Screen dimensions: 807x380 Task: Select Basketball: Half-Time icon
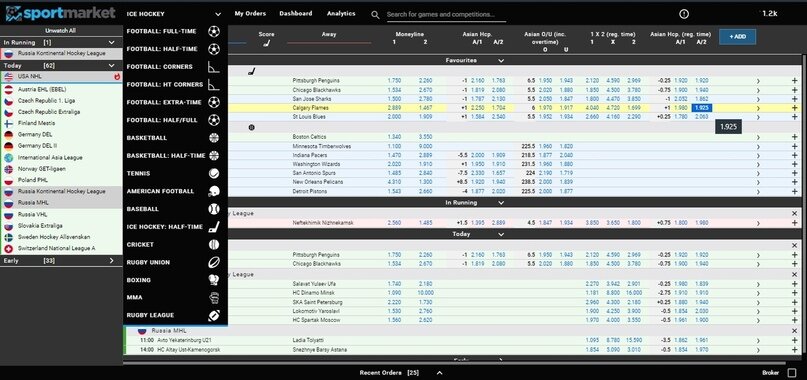point(214,156)
